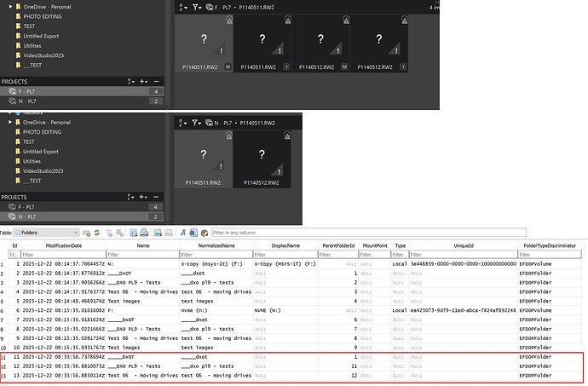Click the warning exclamation icon on the first thumbnail

click(222, 51)
